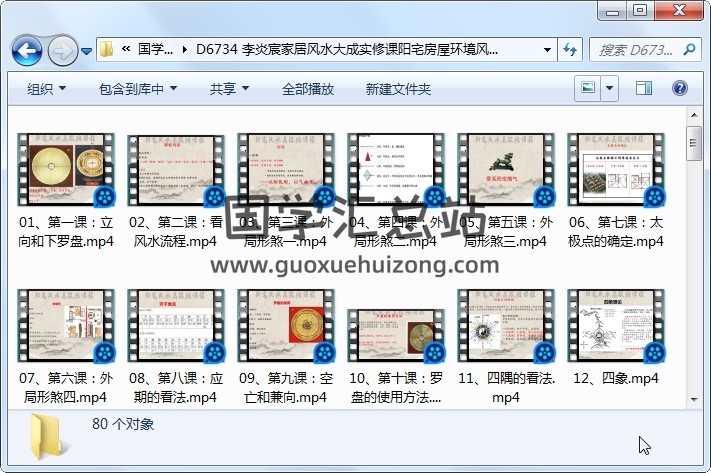
Task: Open the 共享 menu
Action: tap(229, 89)
